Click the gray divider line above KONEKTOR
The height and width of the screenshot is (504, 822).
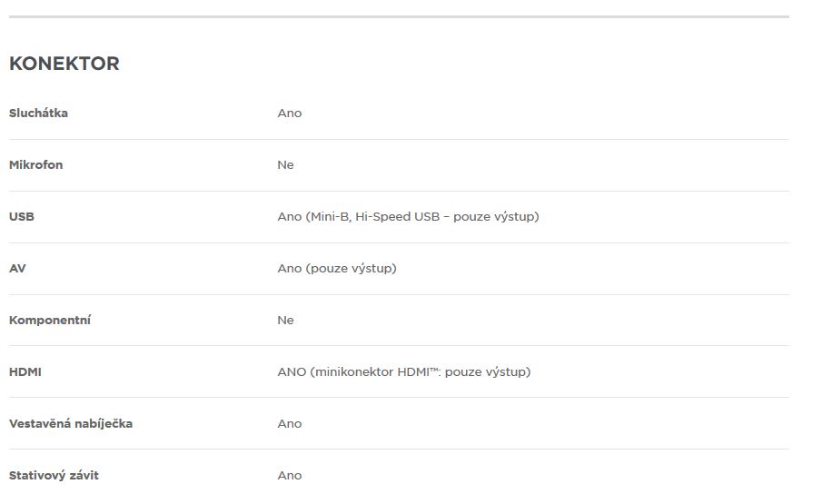[399, 16]
